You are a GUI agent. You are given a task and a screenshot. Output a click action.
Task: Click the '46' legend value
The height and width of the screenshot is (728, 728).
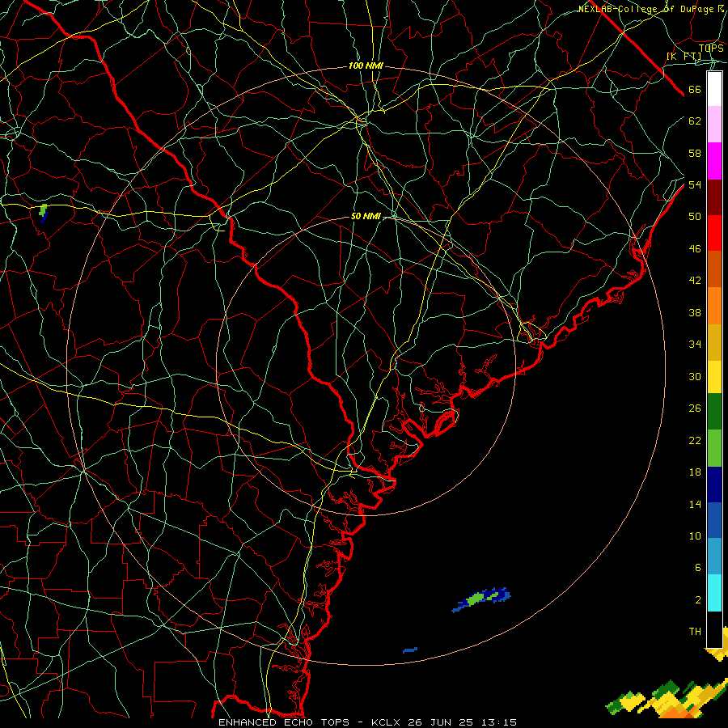point(695,249)
